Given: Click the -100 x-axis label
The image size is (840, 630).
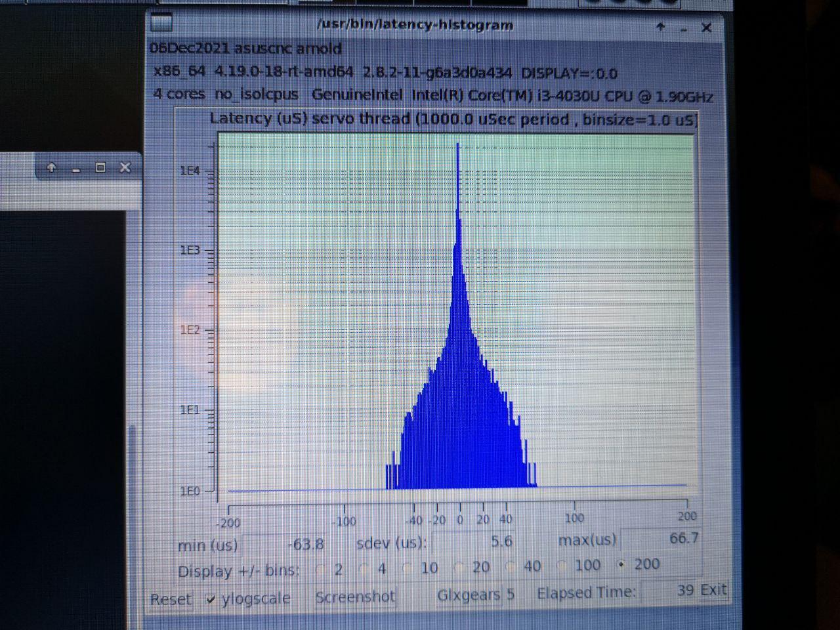Looking at the screenshot, I should click(x=343, y=521).
